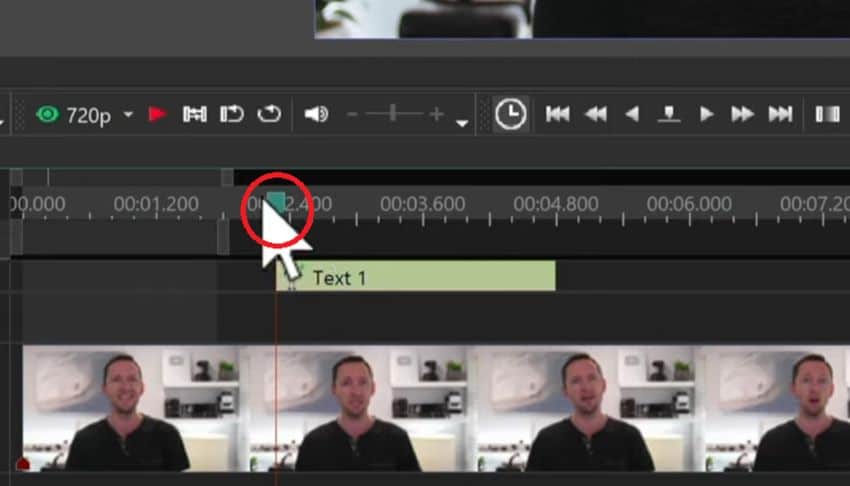Select the third video thumbnail on the track
The width and height of the screenshot is (850, 486).
[588, 409]
